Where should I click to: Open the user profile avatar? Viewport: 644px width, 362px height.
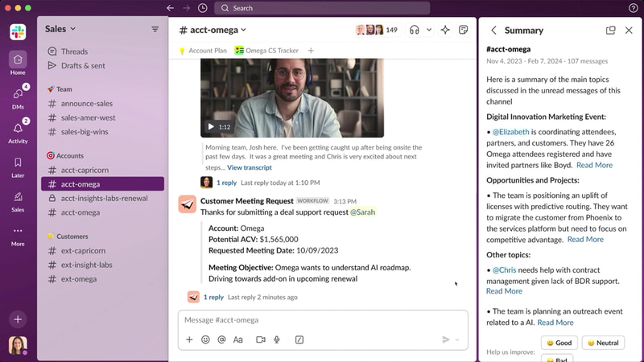coord(18,345)
